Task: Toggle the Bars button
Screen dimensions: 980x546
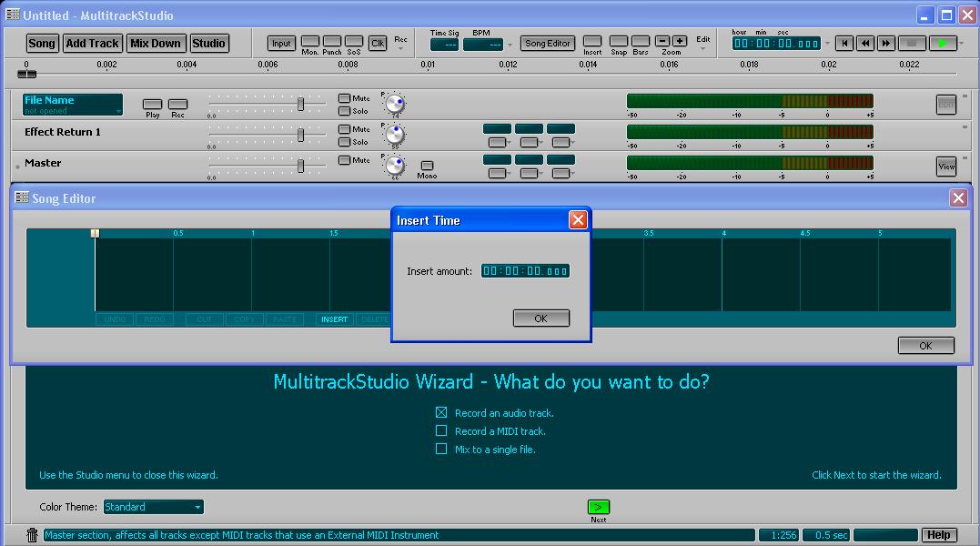Action: [641, 41]
